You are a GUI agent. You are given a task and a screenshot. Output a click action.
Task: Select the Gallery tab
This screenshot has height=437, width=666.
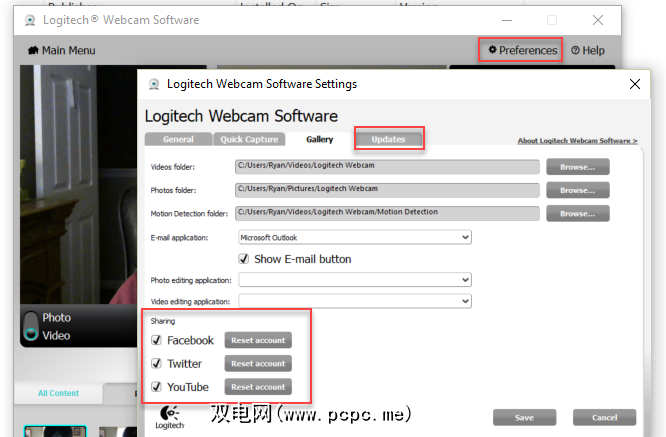pos(320,139)
